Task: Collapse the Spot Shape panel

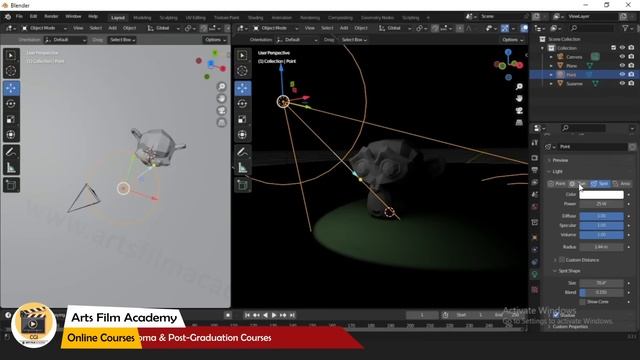Action: (x=569, y=271)
